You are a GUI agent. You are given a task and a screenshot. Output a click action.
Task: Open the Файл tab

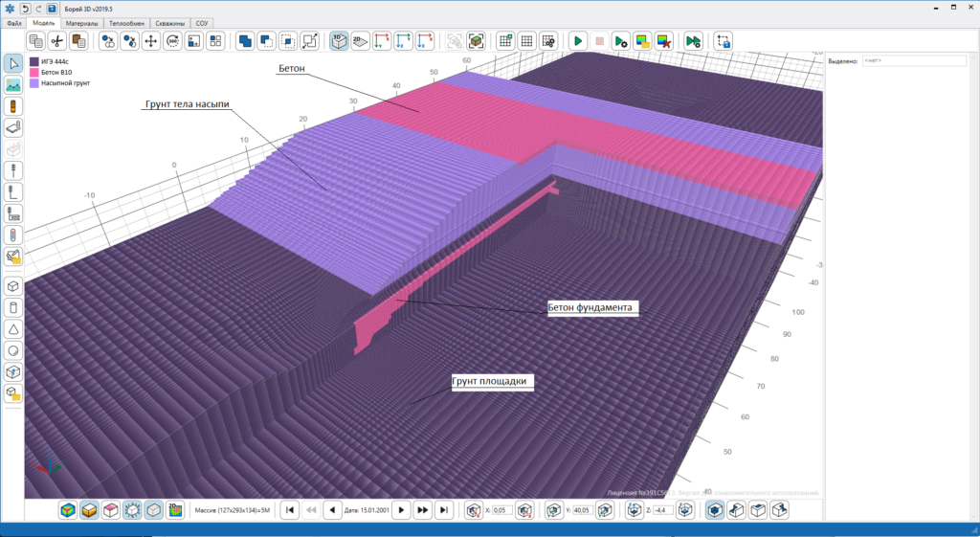[x=14, y=23]
